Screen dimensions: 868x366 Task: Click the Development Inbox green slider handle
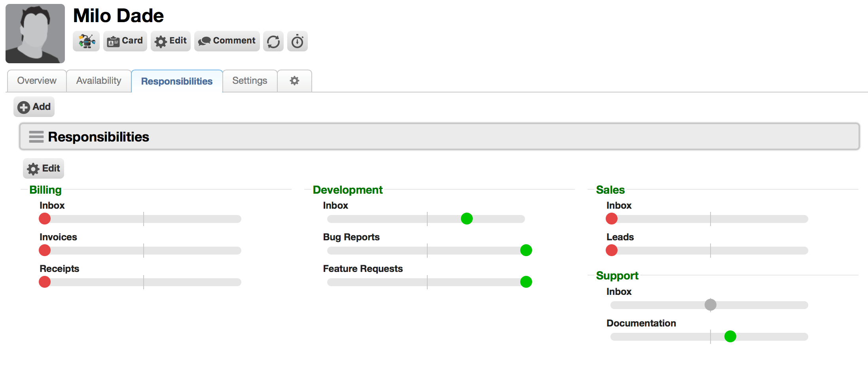[x=467, y=219]
